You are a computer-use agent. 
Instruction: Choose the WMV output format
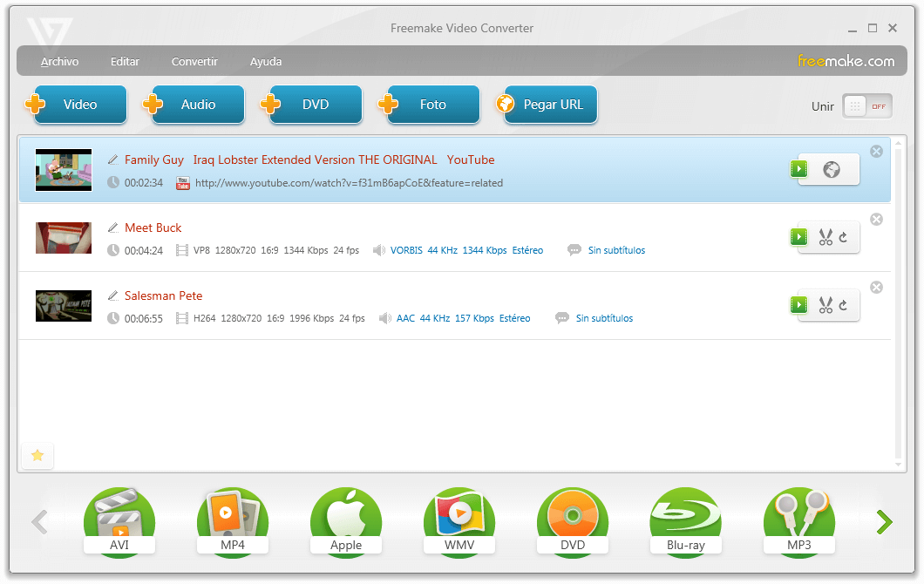(459, 521)
